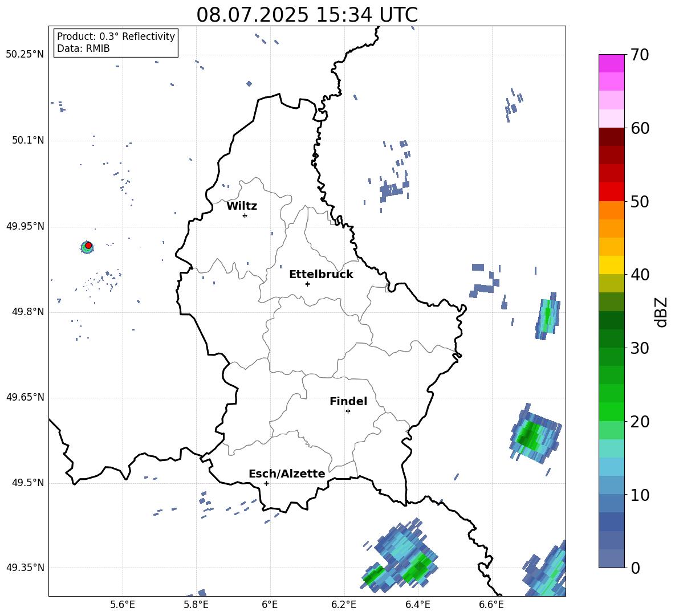Click the colorbar tick label 10
The image size is (675, 616).
point(640,495)
